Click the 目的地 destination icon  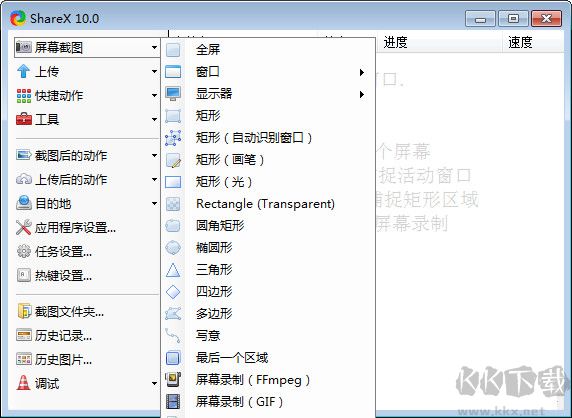24,203
